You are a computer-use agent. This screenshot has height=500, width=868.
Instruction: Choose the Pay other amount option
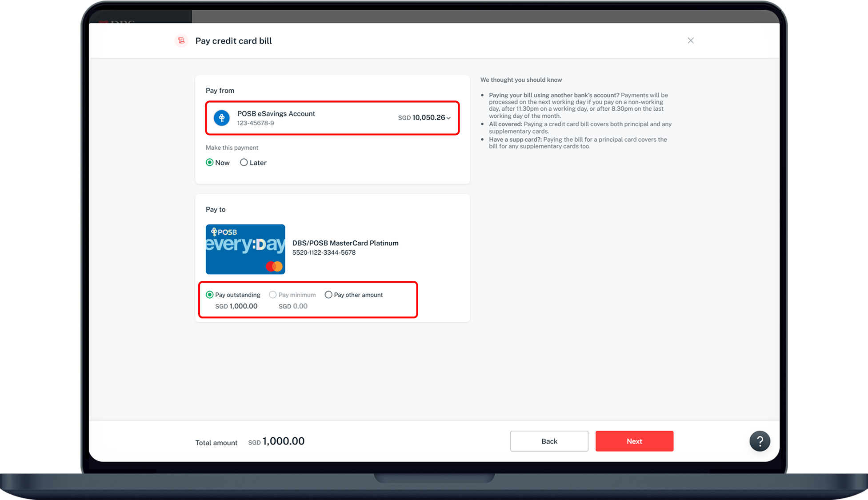(x=328, y=295)
